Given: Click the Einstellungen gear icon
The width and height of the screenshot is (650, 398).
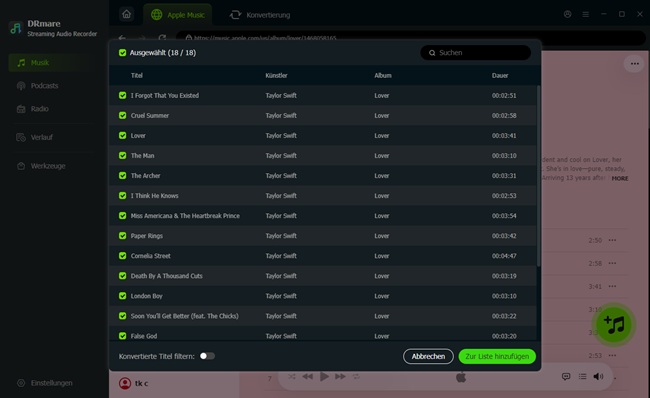Looking at the screenshot, I should (x=21, y=383).
